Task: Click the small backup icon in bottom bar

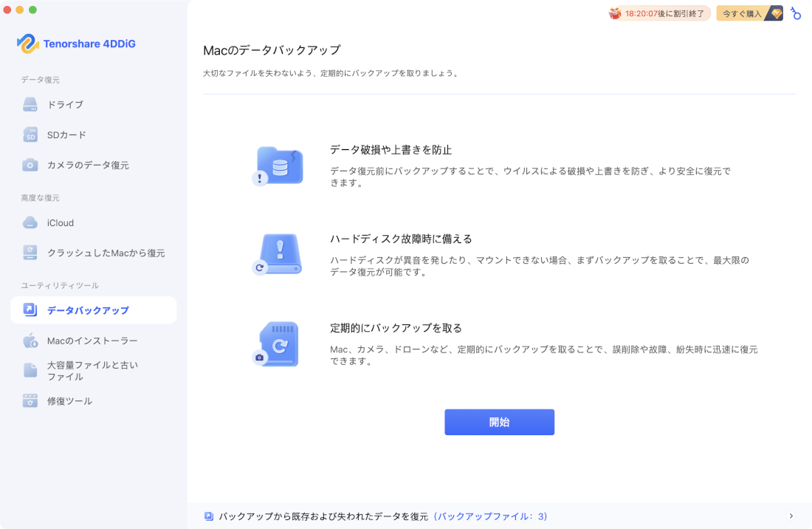Action: pyautogui.click(x=209, y=516)
